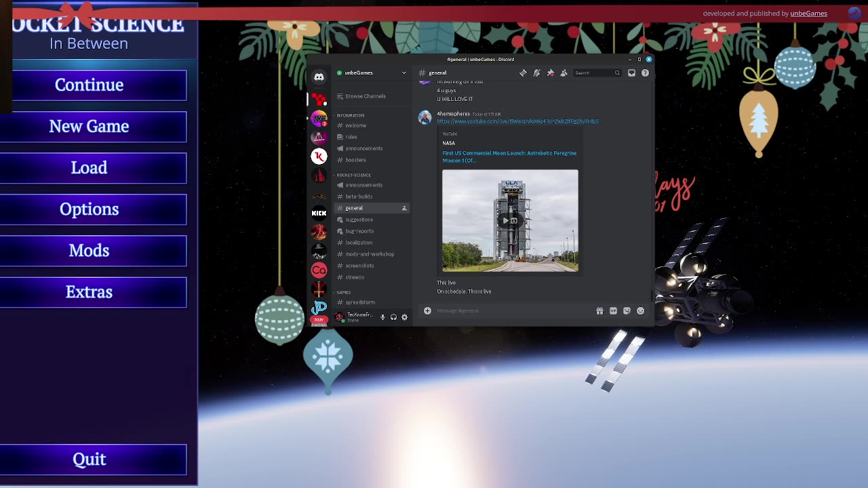
Task: Open the mods-and-workshop channel
Action: (372, 254)
